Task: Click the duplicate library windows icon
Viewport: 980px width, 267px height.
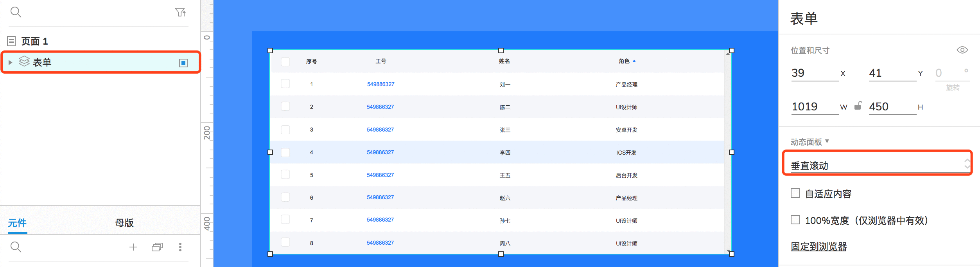Action: tap(157, 247)
